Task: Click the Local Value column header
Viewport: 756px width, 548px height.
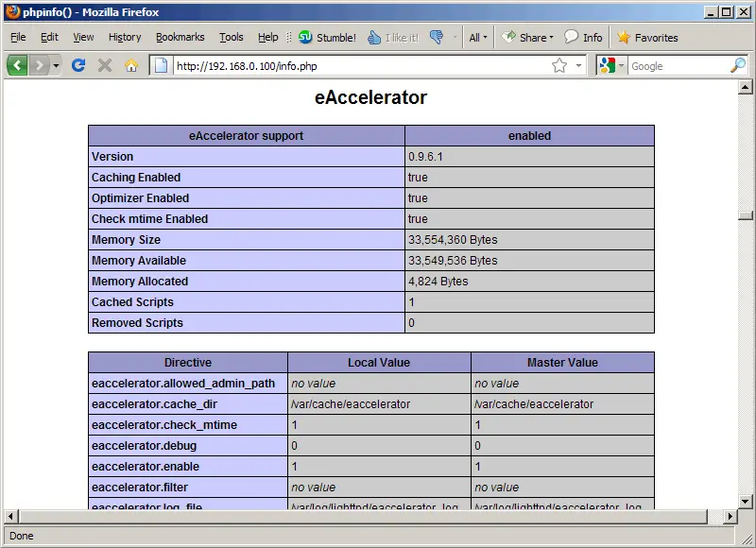Action: coord(379,363)
